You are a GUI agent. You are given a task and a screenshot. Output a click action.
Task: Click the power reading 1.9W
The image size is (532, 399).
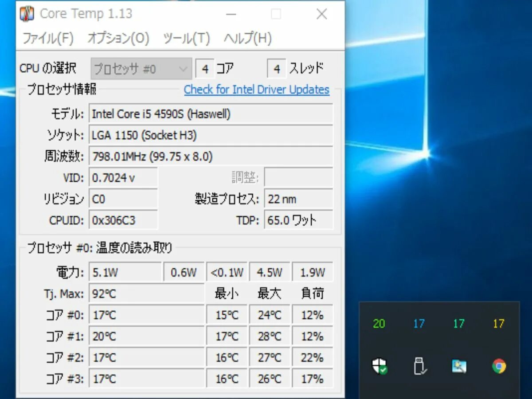(x=313, y=272)
